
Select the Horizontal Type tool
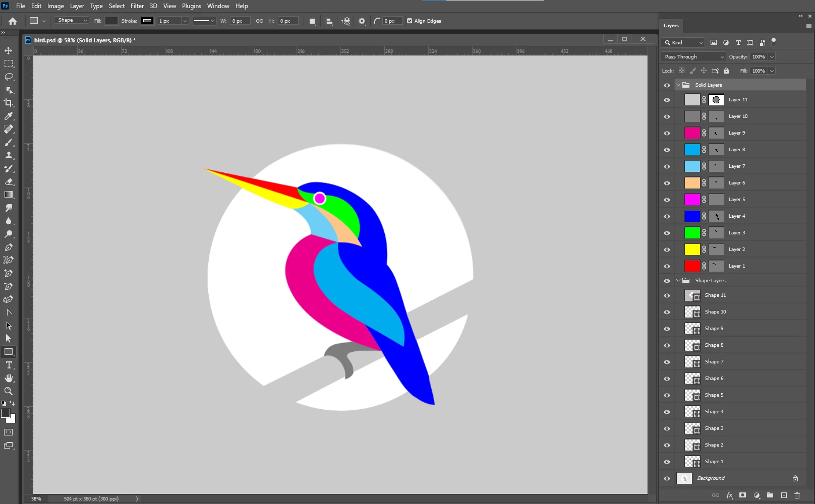[x=9, y=365]
